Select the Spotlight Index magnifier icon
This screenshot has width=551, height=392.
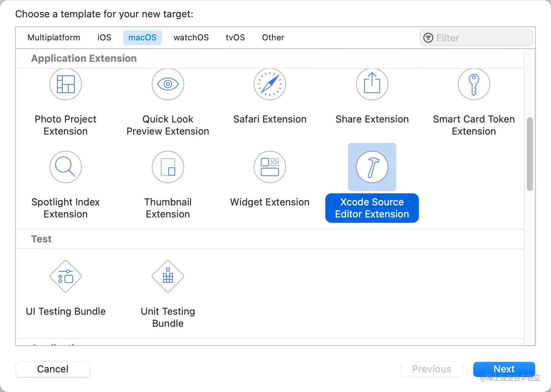[66, 167]
